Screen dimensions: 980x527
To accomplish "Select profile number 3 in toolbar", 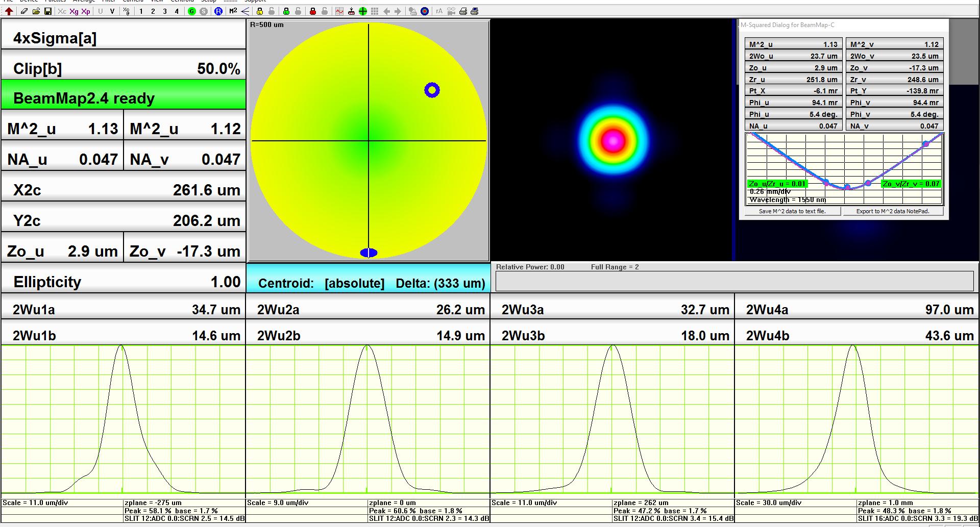I will pyautogui.click(x=165, y=11).
